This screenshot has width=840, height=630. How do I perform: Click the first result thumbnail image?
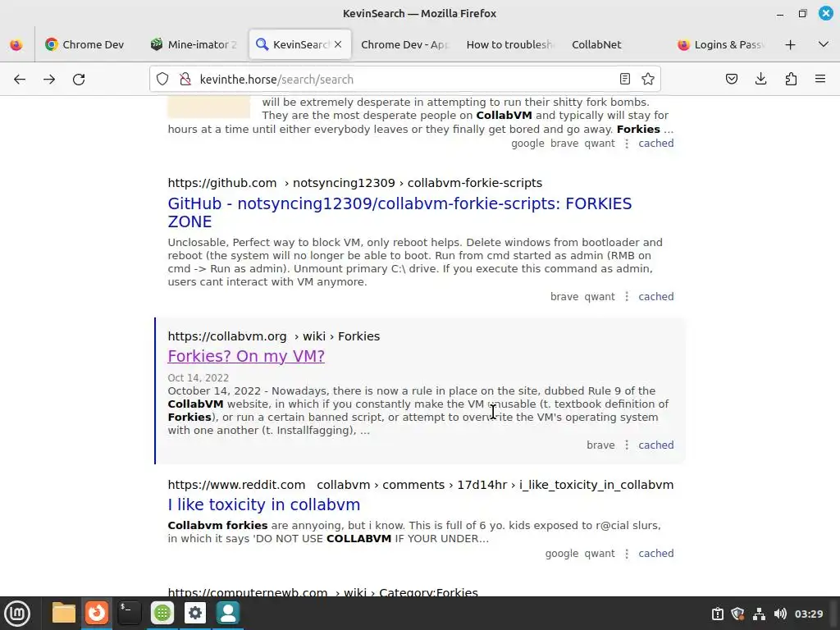click(209, 107)
